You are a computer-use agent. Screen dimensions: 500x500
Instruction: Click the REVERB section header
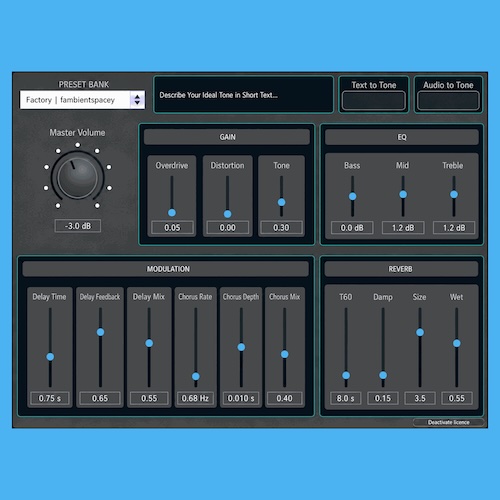point(401,269)
